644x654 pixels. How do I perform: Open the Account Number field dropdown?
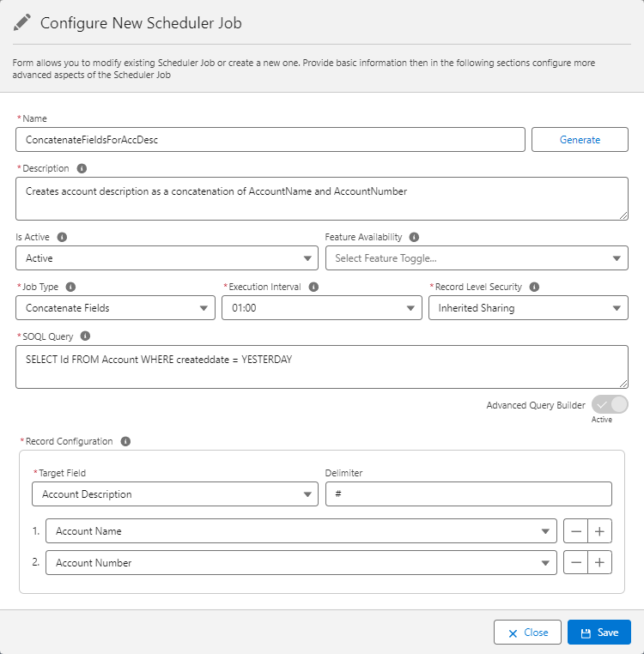[301, 563]
